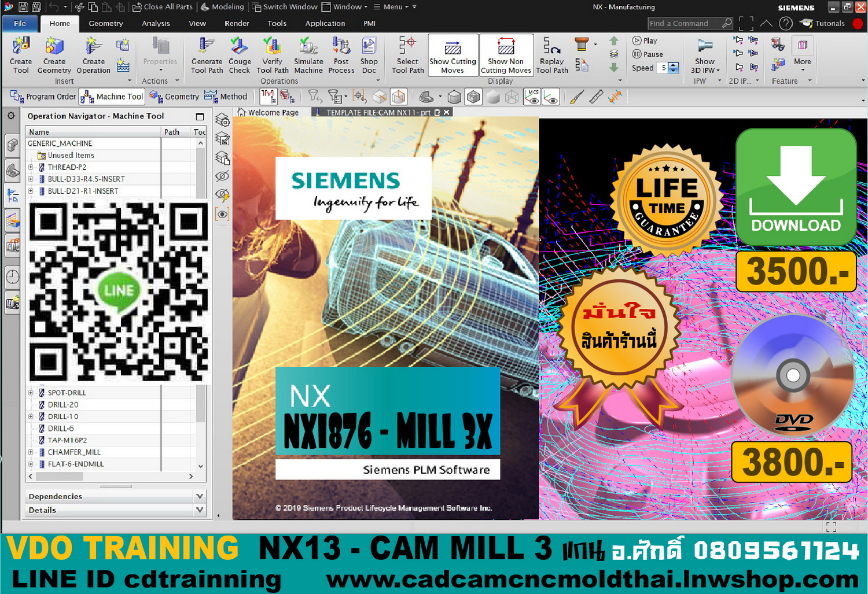Click the Find a Command search field

click(x=684, y=24)
